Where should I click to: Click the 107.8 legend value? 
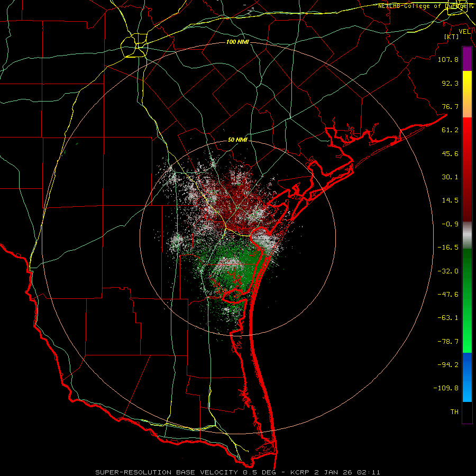[x=448, y=59]
